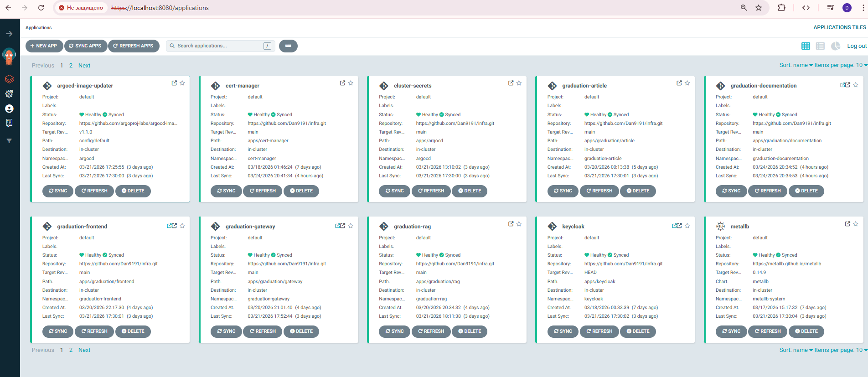This screenshot has height=377, width=868.
Task: Switch to the tiles grid view
Action: point(806,46)
